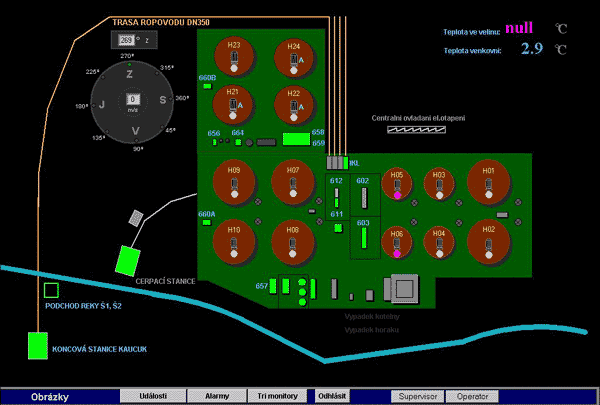Toggle the green indicator labeled 660A
600x405 pixels.
209,224
